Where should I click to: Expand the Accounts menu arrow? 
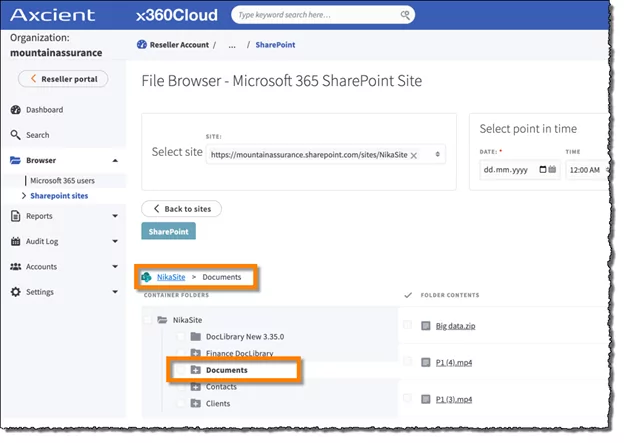115,267
